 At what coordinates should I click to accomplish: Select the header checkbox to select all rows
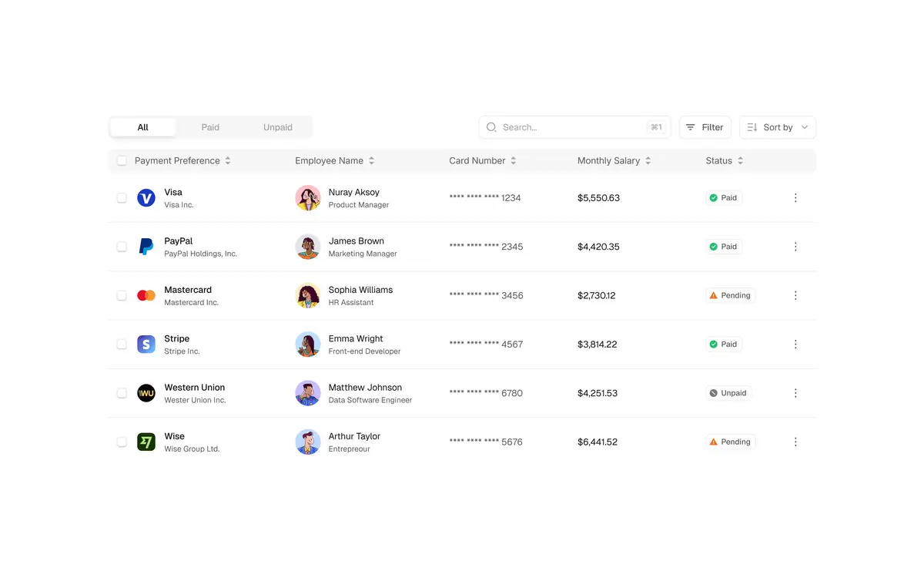(122, 160)
